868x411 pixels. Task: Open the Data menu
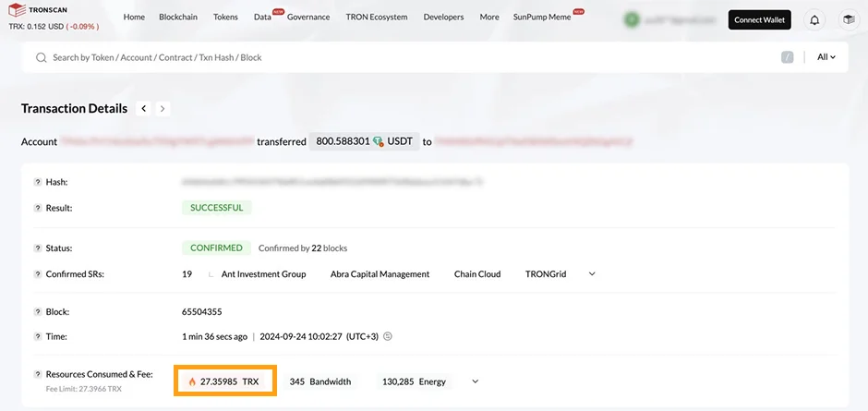tap(262, 18)
